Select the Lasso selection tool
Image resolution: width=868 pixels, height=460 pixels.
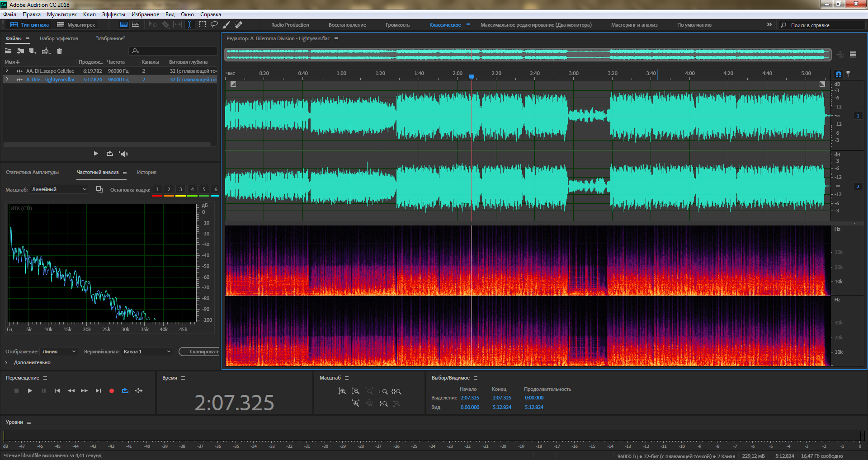point(214,24)
